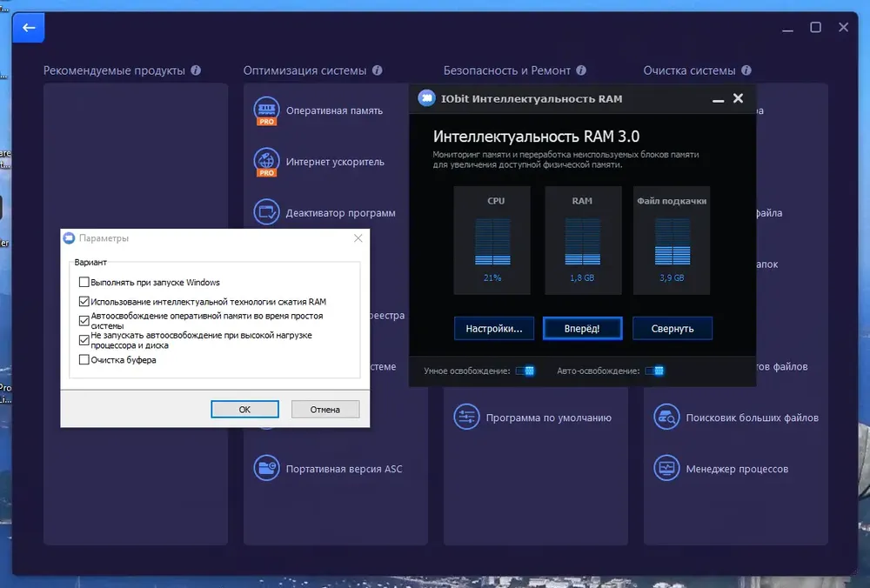Enable Выполнять при запуске Windows checkbox
This screenshot has width=870, height=588.
click(x=84, y=282)
